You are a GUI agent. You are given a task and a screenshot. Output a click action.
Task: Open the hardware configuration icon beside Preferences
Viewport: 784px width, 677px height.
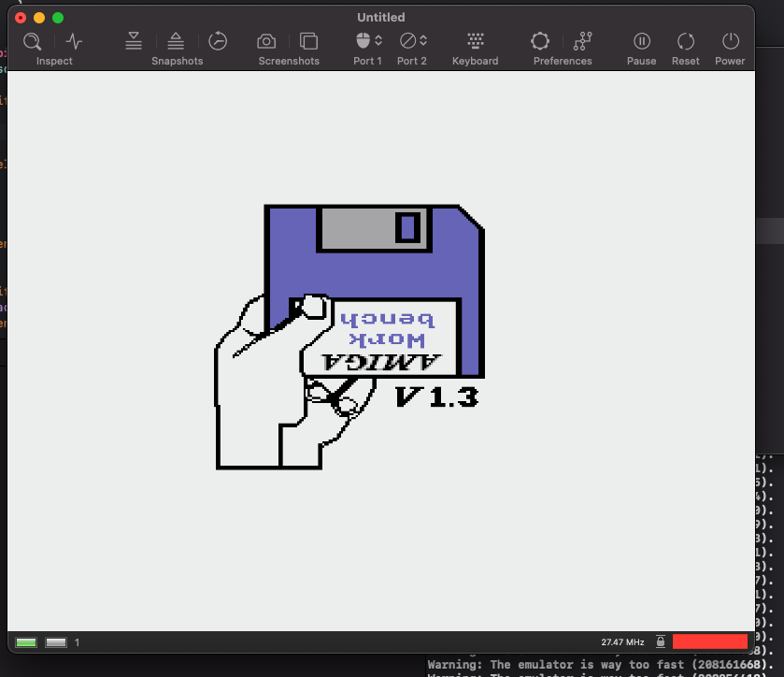[582, 41]
